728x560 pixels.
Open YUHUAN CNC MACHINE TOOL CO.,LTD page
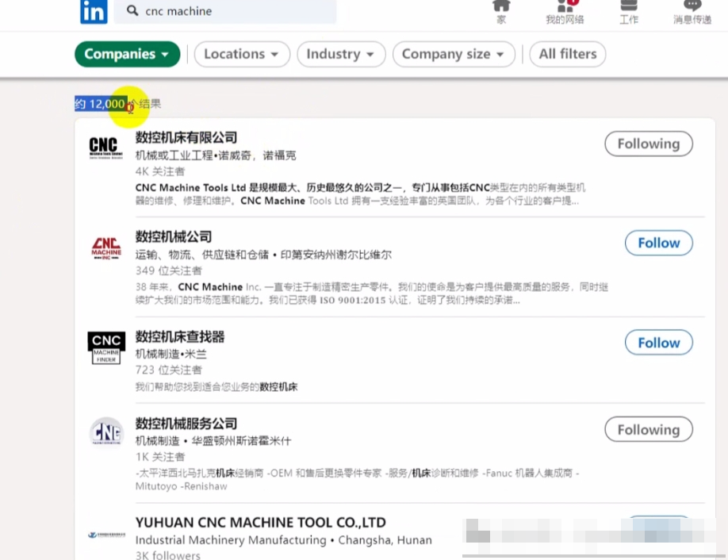pos(260,523)
